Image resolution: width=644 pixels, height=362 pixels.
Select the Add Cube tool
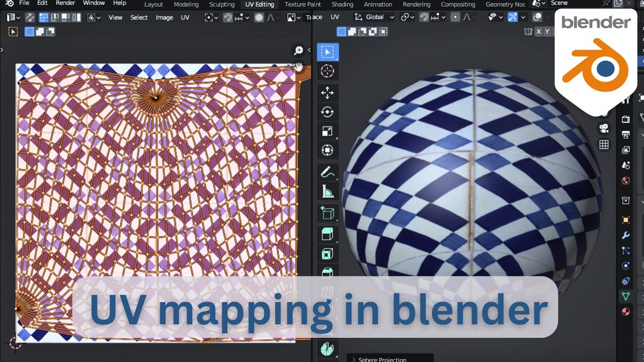click(328, 214)
